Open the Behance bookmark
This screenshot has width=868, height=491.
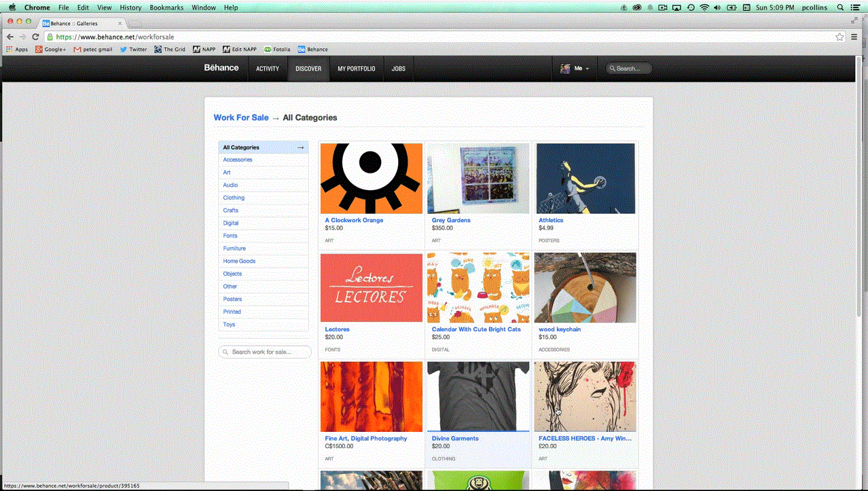point(312,49)
